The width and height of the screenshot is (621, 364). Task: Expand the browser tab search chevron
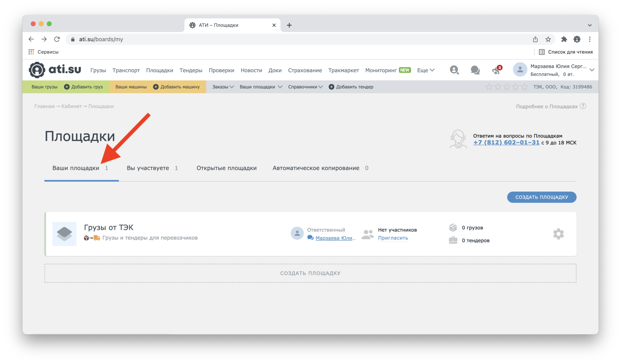[x=590, y=25]
